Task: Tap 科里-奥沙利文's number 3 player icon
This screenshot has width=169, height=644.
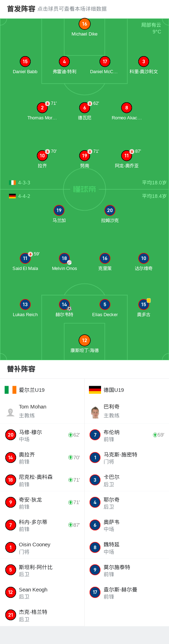Action: point(143,61)
